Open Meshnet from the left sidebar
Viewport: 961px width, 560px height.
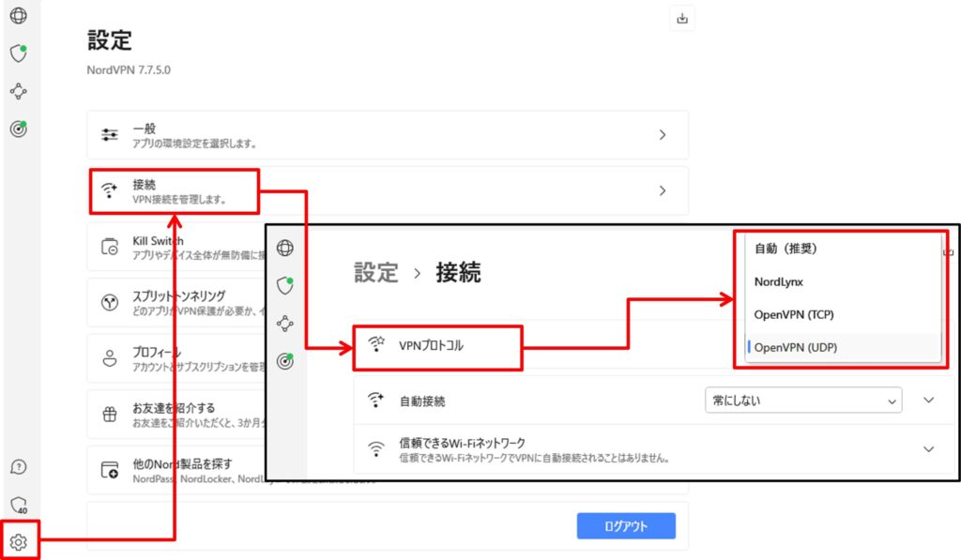coord(21,91)
